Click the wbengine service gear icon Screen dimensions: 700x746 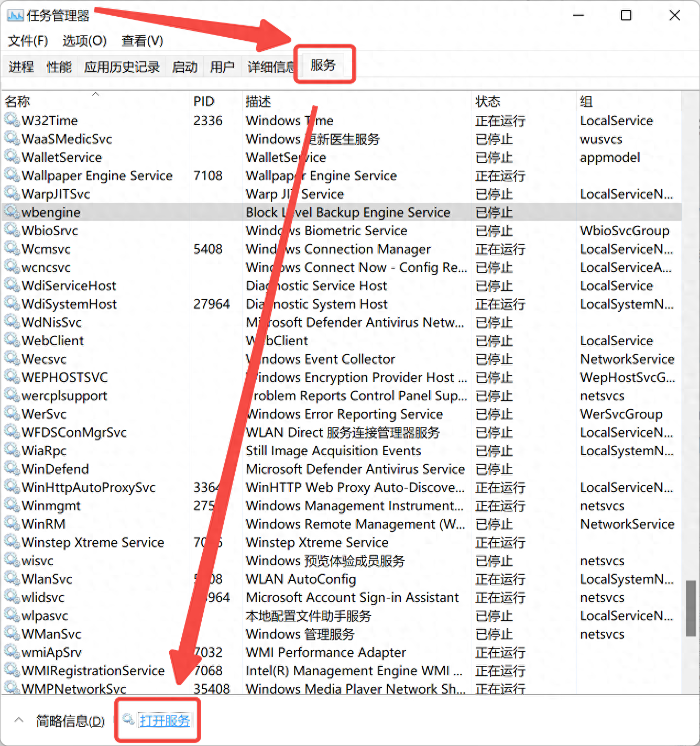click(x=12, y=212)
